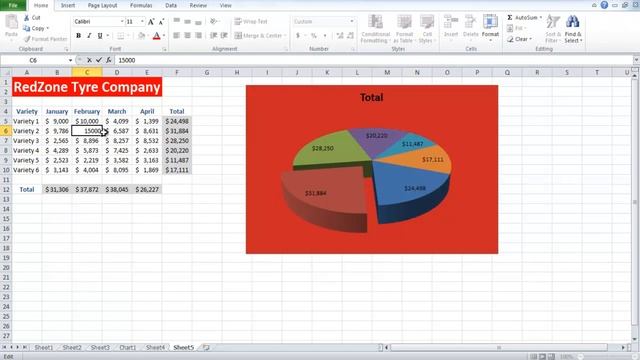Select the pie chart title Total

point(371,98)
